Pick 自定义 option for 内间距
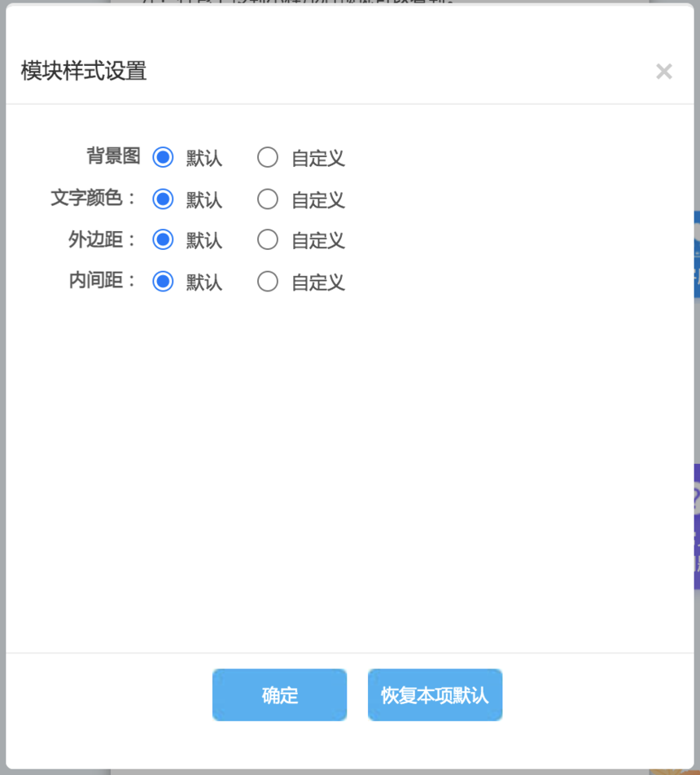 click(x=268, y=282)
